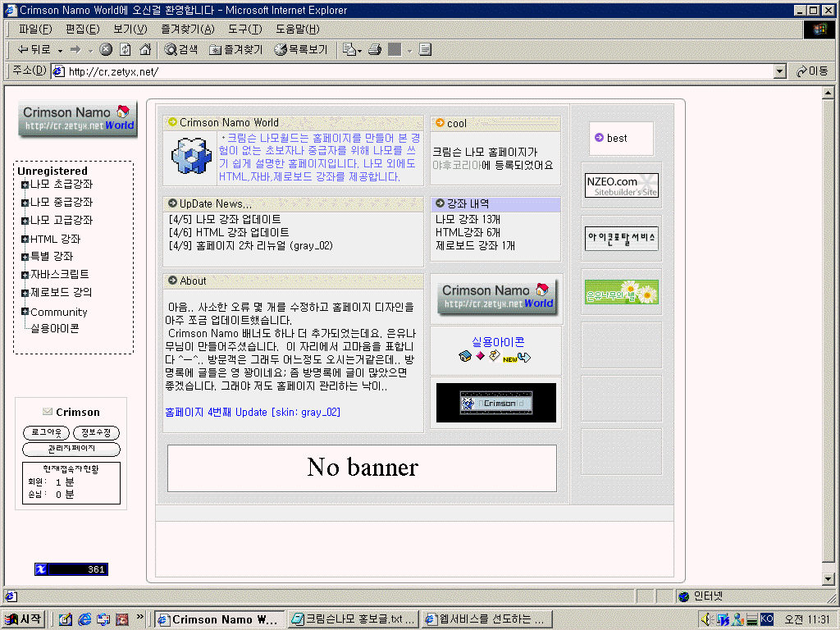Click the 로그아웃 logout button
Viewport: 840px width, 630px height.
coord(46,433)
